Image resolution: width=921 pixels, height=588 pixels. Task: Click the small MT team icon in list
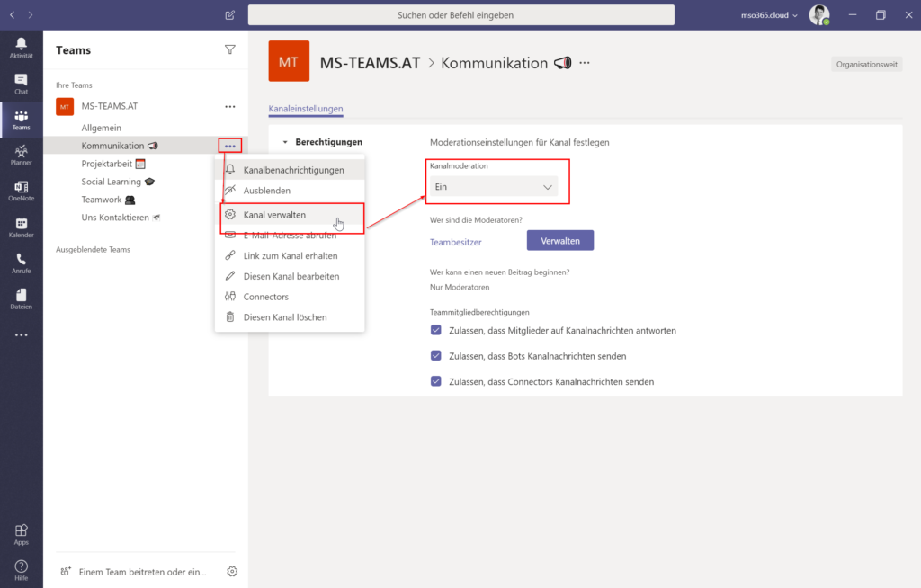tap(65, 106)
